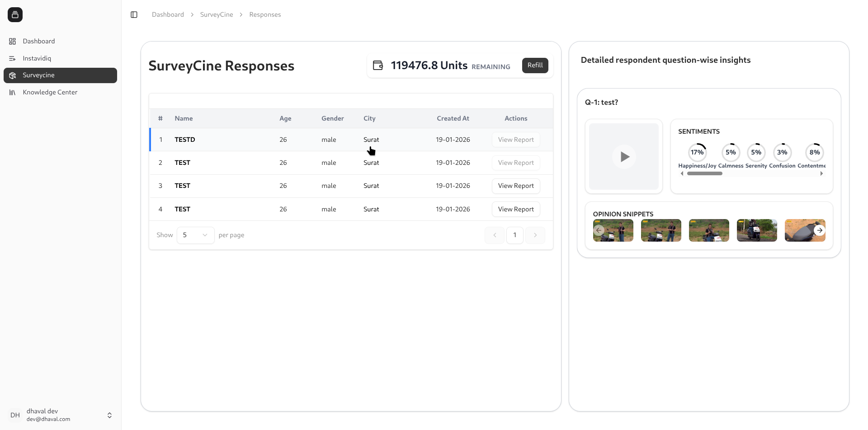The width and height of the screenshot is (868, 430).
Task: Go to Dashboard breadcrumb link
Action: (168, 14)
